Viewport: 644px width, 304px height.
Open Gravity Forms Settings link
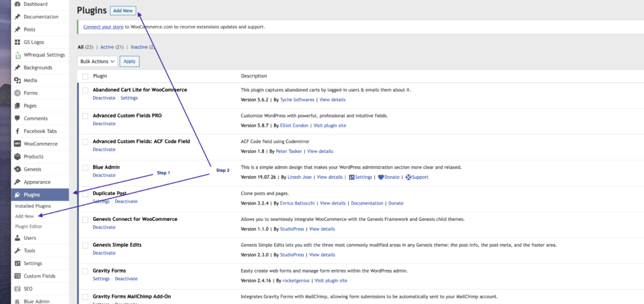[x=101, y=279]
